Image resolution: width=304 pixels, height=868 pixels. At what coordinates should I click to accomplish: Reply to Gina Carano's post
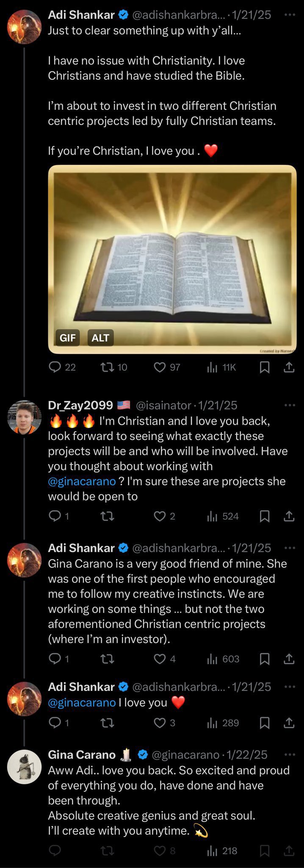[x=55, y=850]
